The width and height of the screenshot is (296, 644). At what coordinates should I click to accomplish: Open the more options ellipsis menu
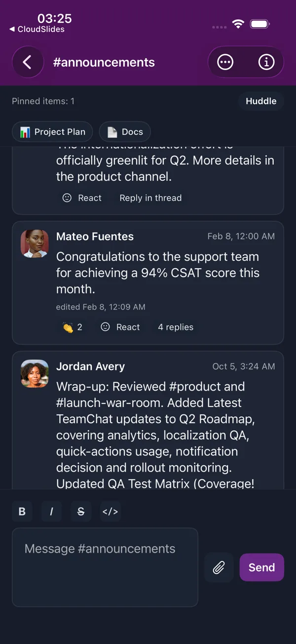[225, 62]
